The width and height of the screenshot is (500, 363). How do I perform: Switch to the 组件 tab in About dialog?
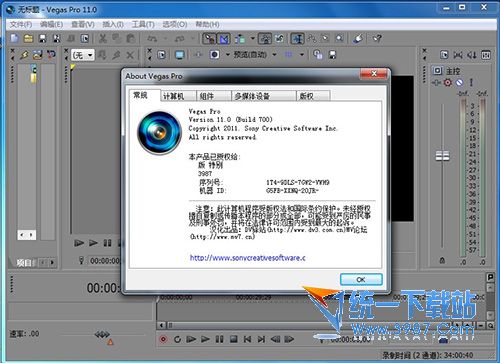click(214, 96)
